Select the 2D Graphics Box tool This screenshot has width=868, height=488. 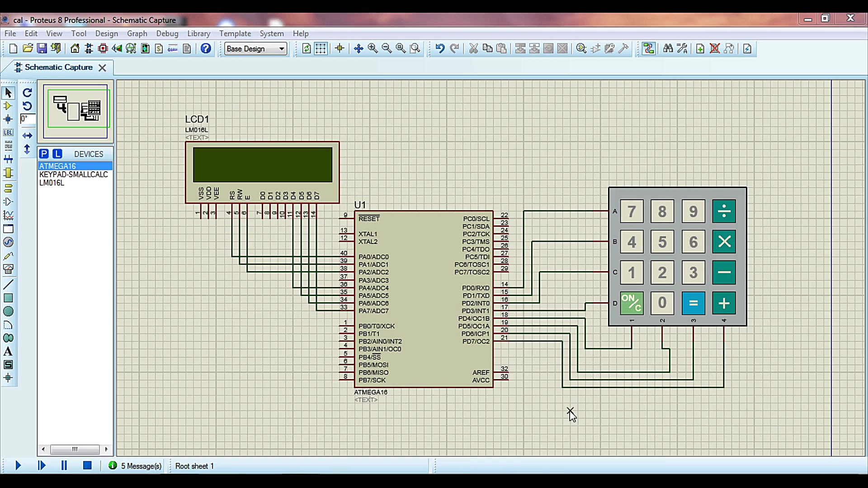click(8, 298)
